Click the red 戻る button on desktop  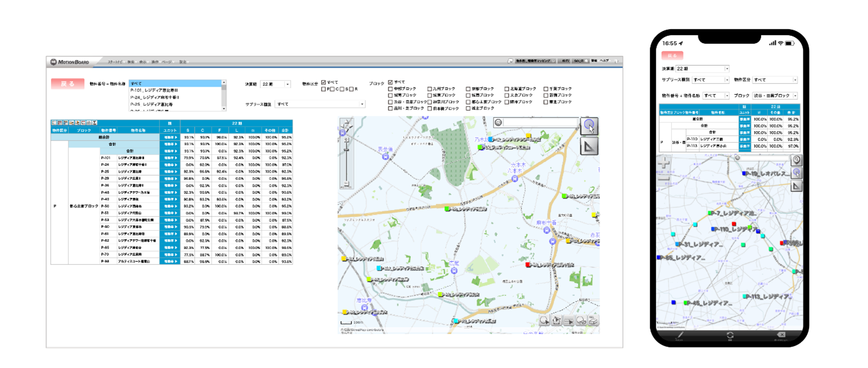click(67, 84)
